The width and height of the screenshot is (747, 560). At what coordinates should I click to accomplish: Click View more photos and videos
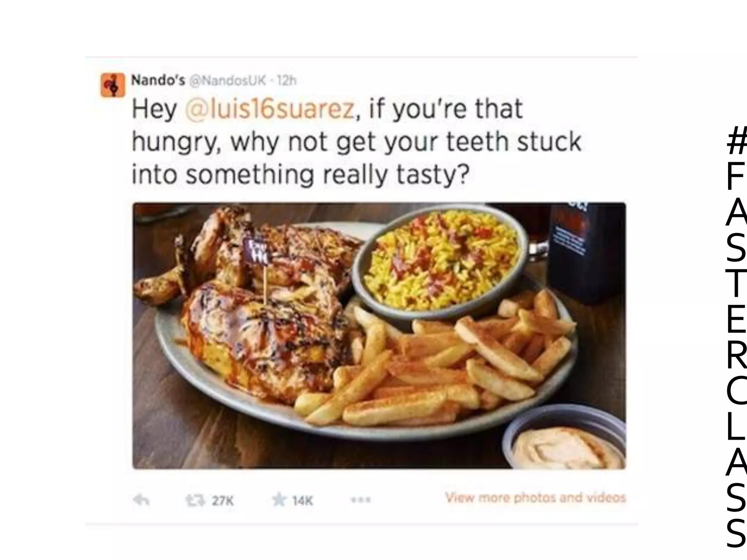click(535, 498)
